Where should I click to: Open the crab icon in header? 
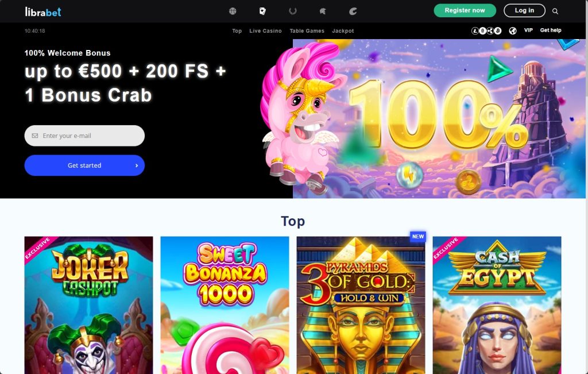(353, 11)
